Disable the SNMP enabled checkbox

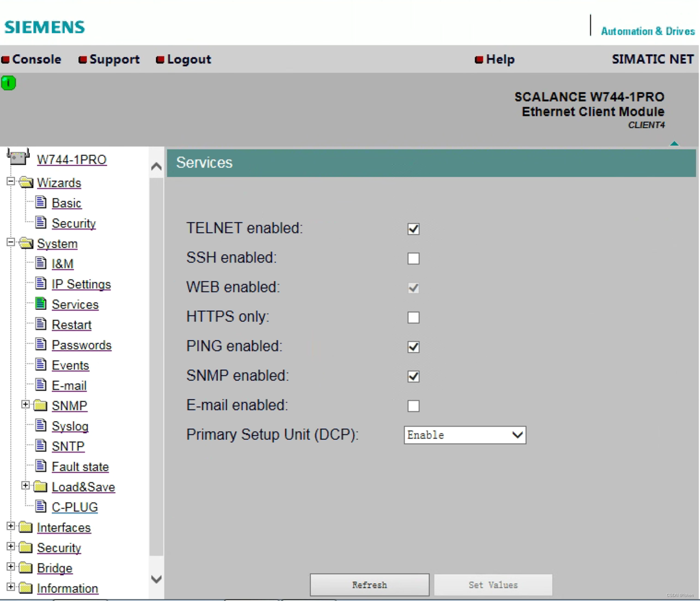414,376
